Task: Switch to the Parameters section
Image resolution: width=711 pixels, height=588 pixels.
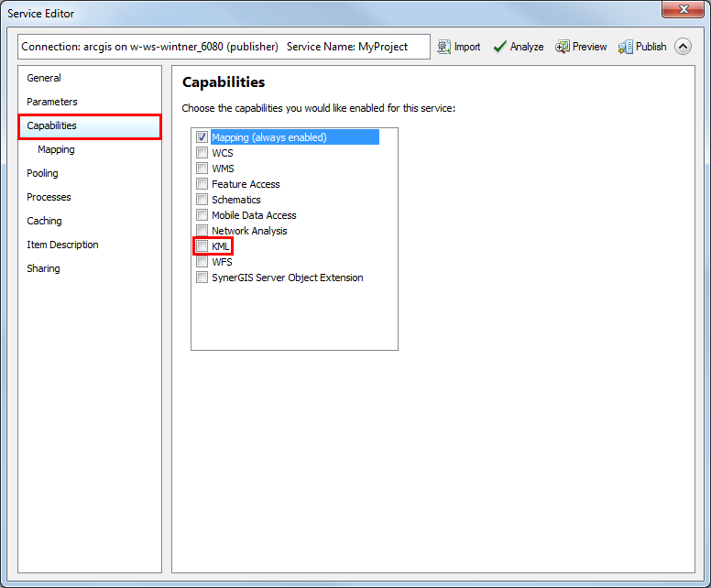Action: [52, 102]
